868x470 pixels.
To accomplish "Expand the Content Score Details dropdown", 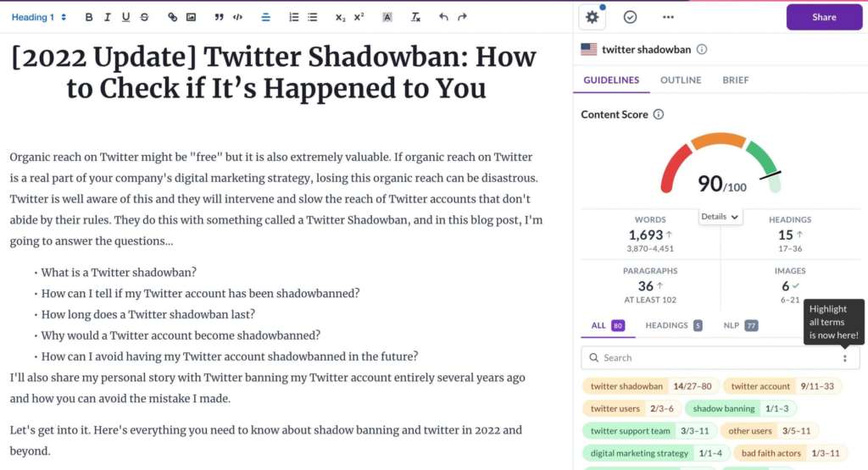I will pyautogui.click(x=720, y=217).
